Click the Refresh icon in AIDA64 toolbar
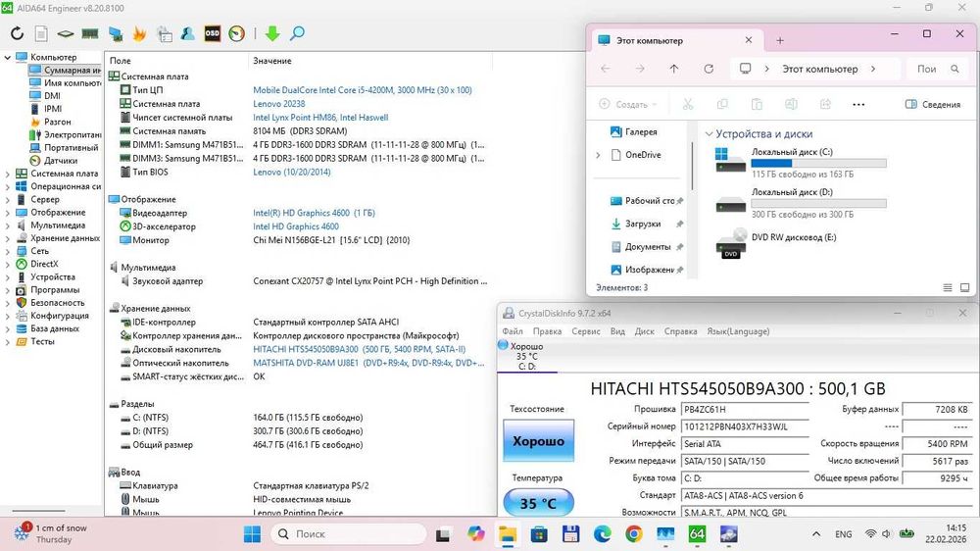This screenshot has width=980, height=551. [x=17, y=33]
